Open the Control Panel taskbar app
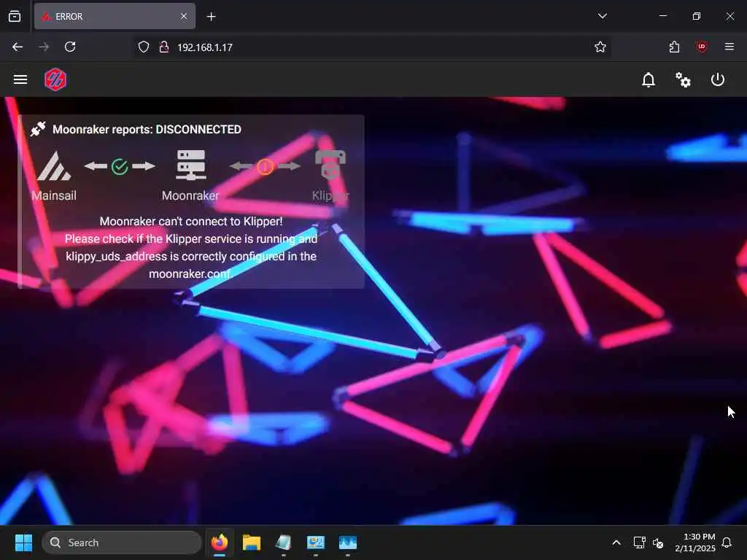The height and width of the screenshot is (560, 747). [316, 542]
